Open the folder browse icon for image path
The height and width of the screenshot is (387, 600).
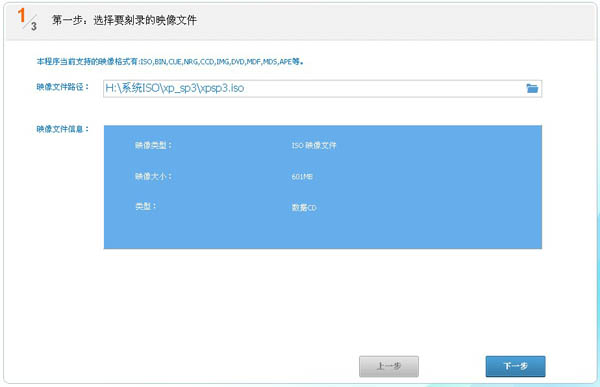[x=532, y=88]
